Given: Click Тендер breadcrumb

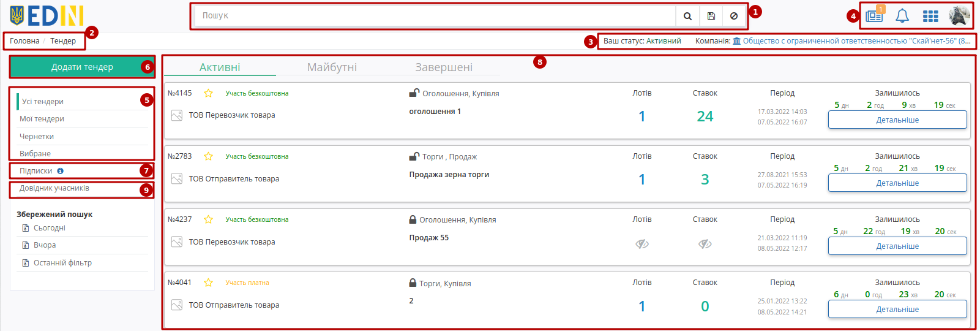Looking at the screenshot, I should (x=63, y=41).
